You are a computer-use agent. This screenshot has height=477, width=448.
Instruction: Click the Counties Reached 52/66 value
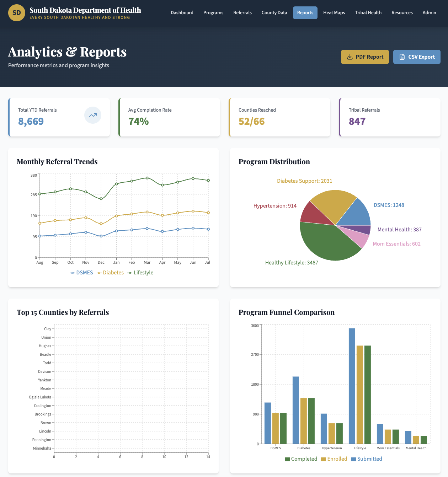(x=252, y=121)
